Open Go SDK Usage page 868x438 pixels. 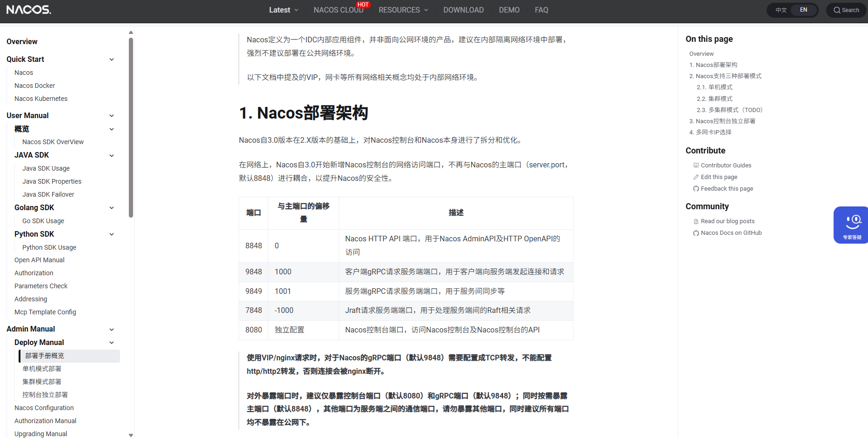coord(43,221)
